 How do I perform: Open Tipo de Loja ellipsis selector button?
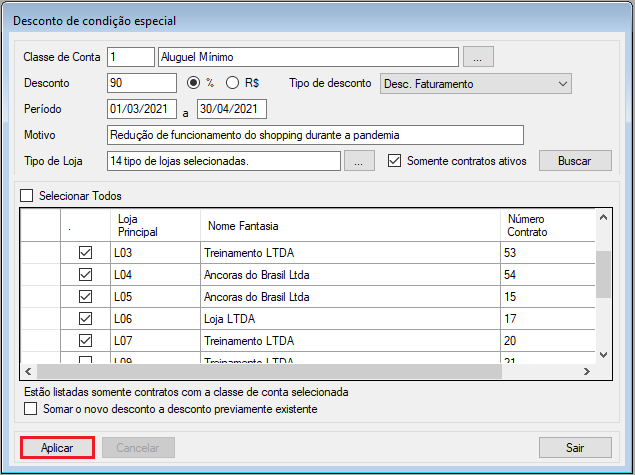click(x=359, y=161)
